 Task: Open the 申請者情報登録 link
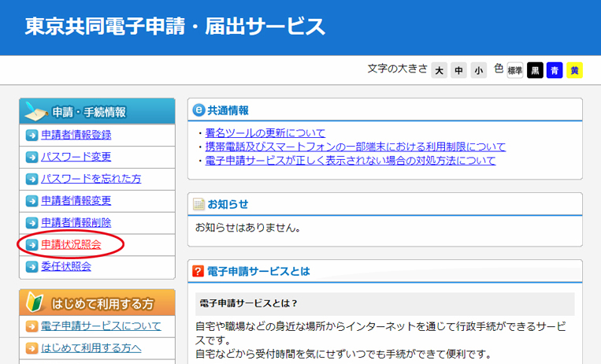point(76,135)
